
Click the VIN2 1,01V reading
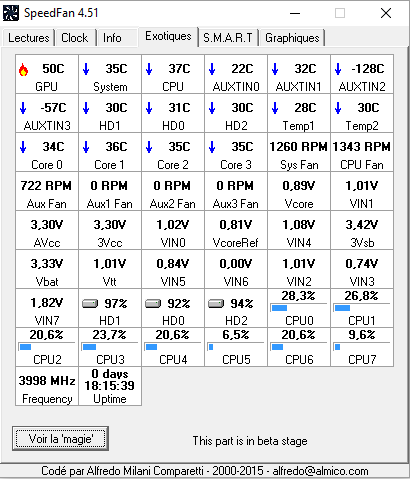pos(299,269)
